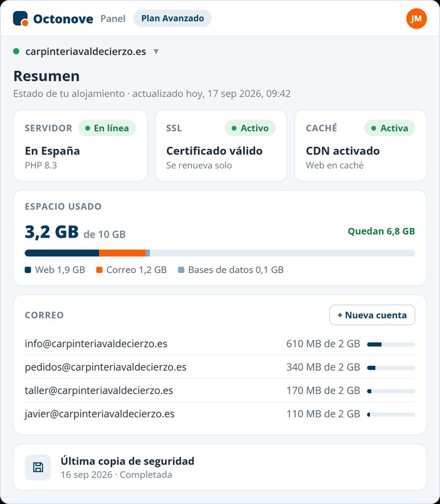
Task: Open the JM user avatar menu
Action: pos(416,18)
